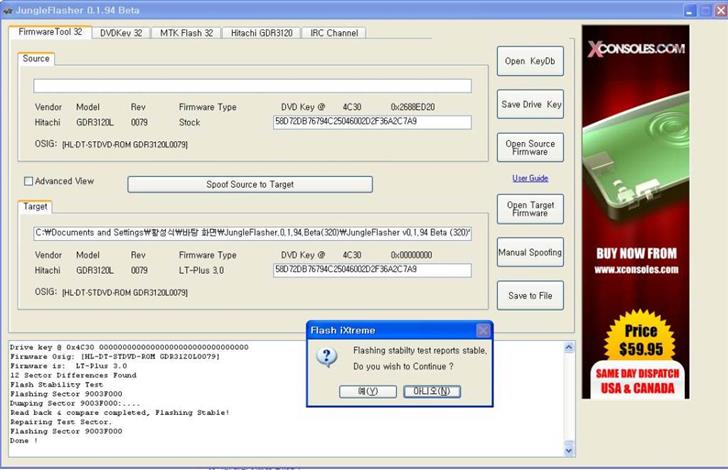This screenshot has width=728, height=470.
Task: Click the Open KeyDb button
Action: pyautogui.click(x=530, y=61)
